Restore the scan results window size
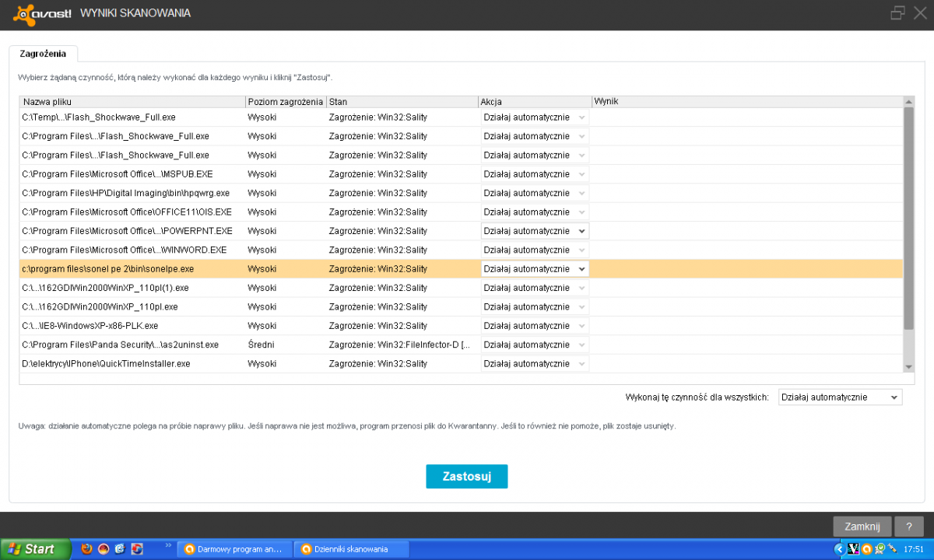 [898, 13]
